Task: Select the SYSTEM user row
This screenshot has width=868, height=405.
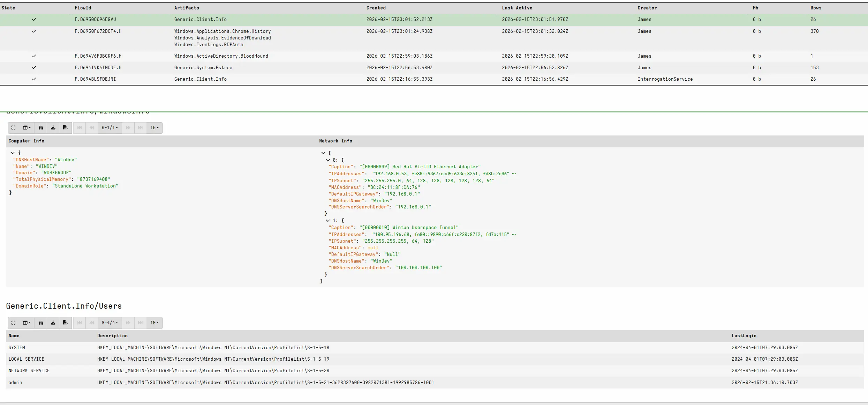Action: point(435,348)
